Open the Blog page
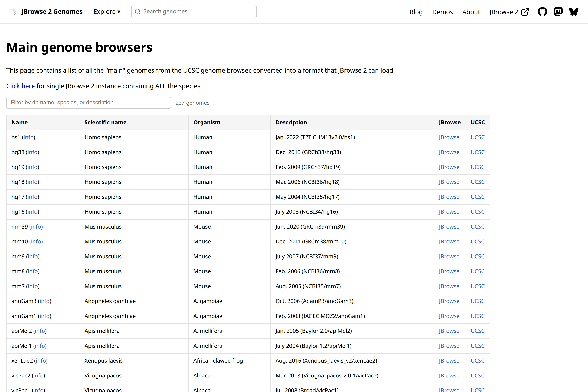 (416, 12)
